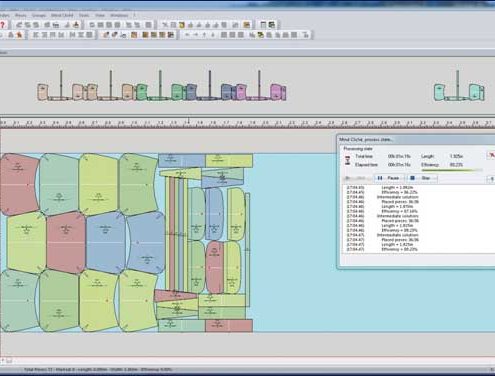Screen dimensions: 495x376
Task: Click the hourglass icon in the process dialog
Action: click(348, 161)
